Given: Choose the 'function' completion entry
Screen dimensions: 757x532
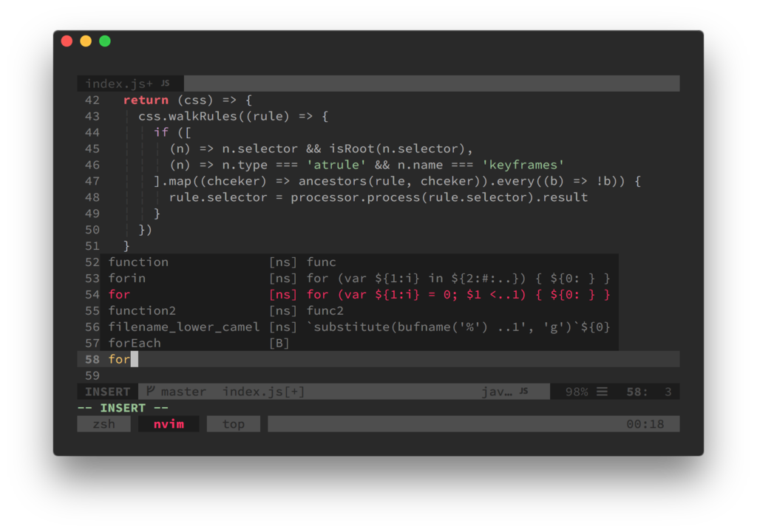Looking at the screenshot, I should [x=359, y=262].
